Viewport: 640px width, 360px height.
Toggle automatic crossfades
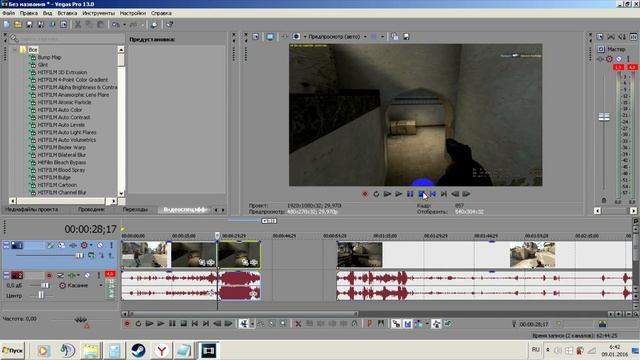407,324
